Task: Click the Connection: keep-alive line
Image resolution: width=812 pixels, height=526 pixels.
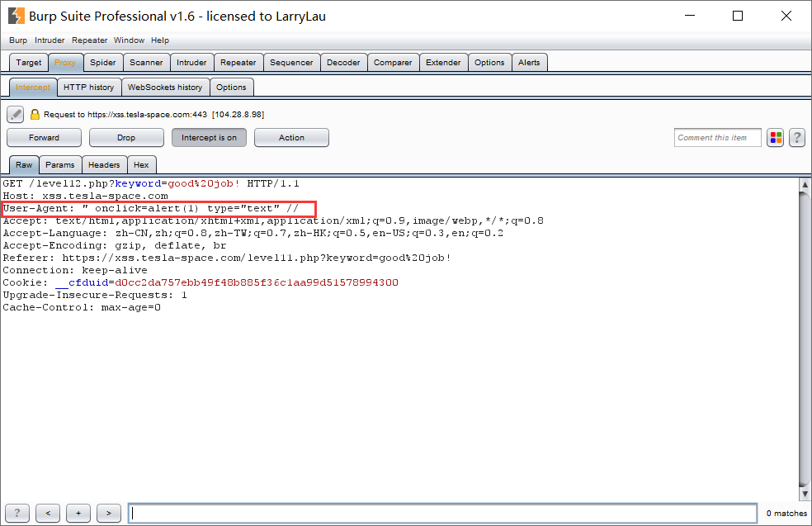Action: point(75,271)
